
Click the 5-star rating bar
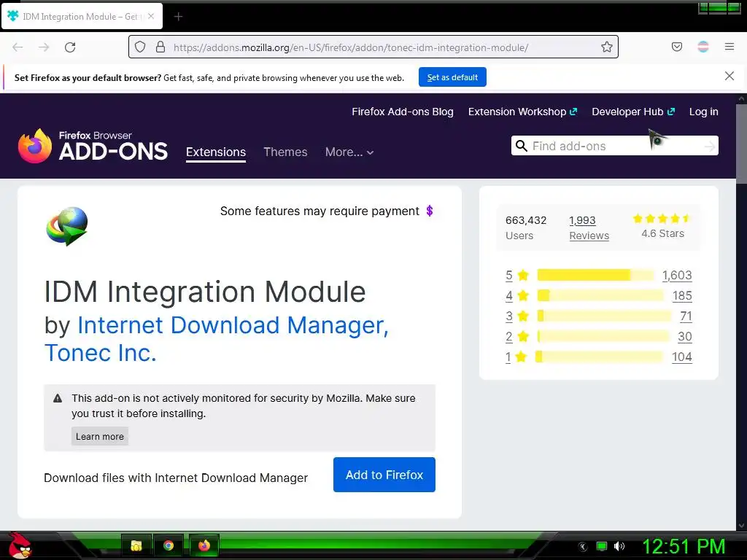coord(595,275)
